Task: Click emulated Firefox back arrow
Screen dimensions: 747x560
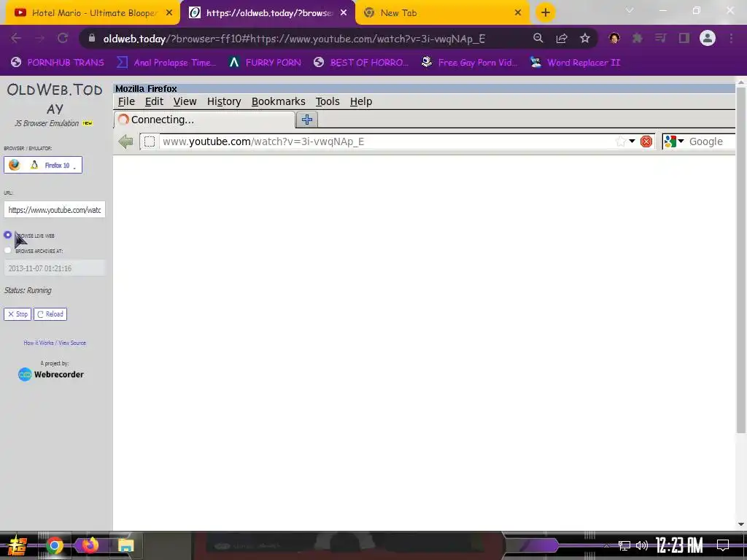Action: tap(125, 141)
